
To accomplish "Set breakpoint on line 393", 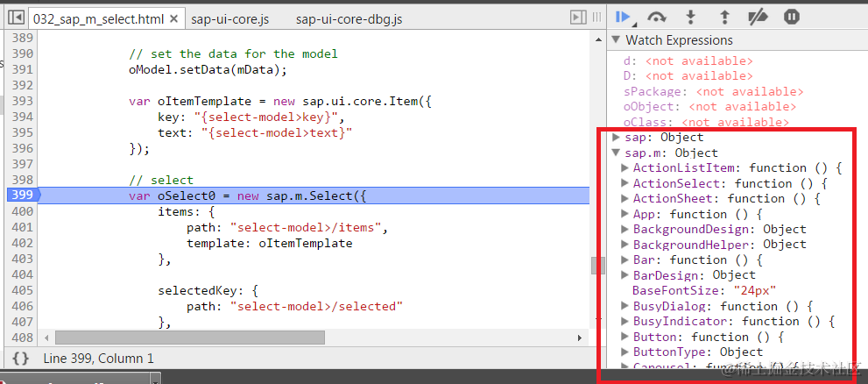I will tap(23, 101).
